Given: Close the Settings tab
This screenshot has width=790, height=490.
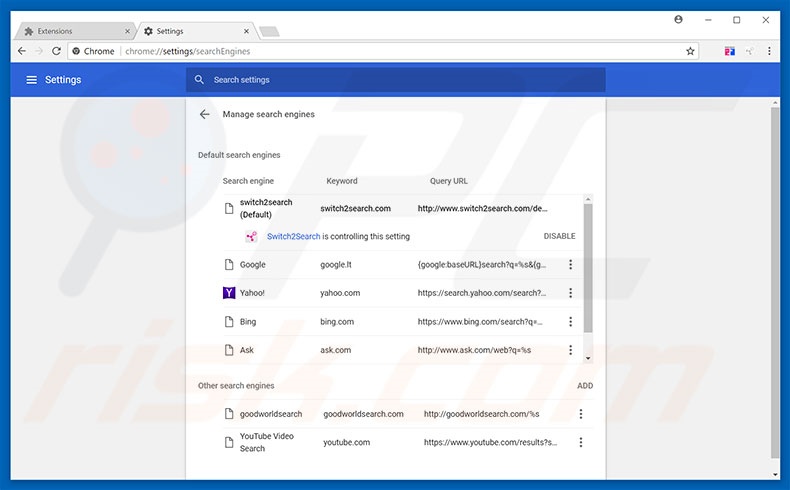Looking at the screenshot, I should tap(246, 31).
